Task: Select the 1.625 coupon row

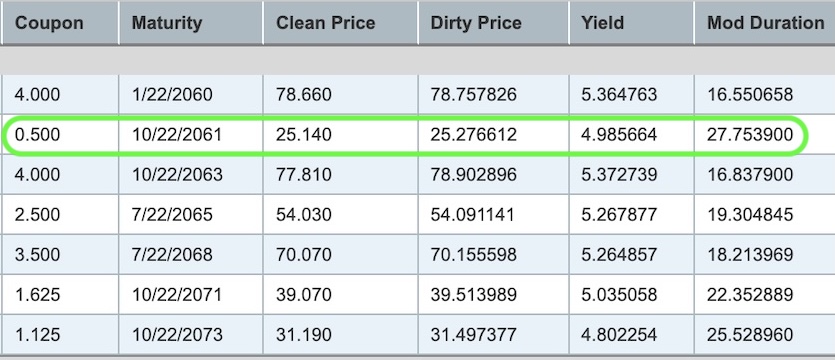Action: [x=418, y=294]
